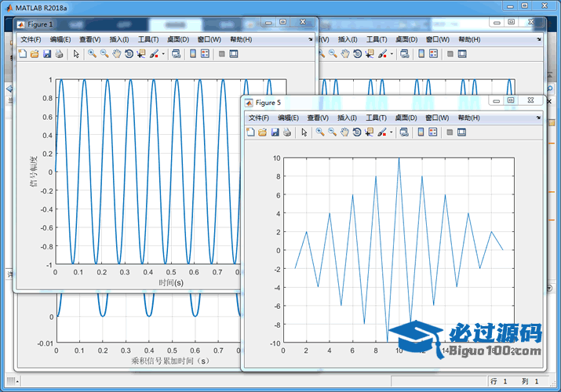Select Brush data tool in Figure 1
The height and width of the screenshot is (392, 561).
click(x=154, y=54)
